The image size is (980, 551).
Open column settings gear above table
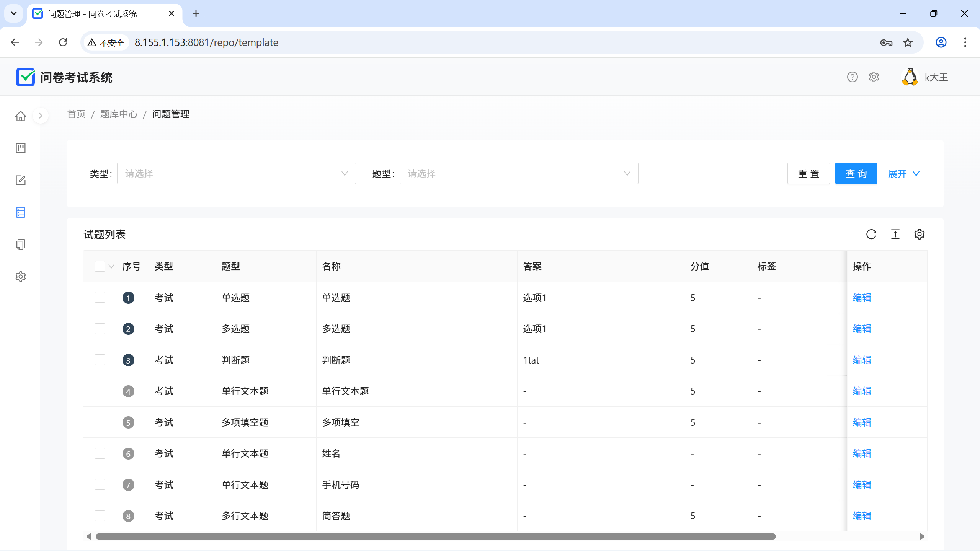(x=920, y=234)
